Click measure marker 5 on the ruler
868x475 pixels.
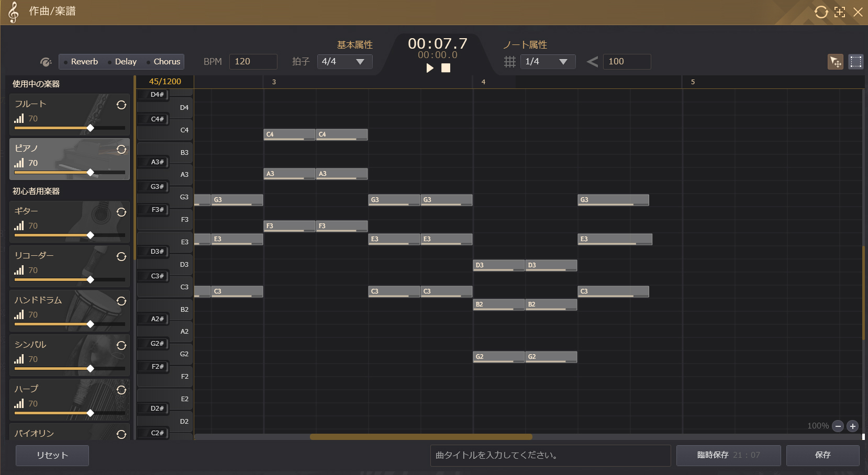click(x=693, y=82)
